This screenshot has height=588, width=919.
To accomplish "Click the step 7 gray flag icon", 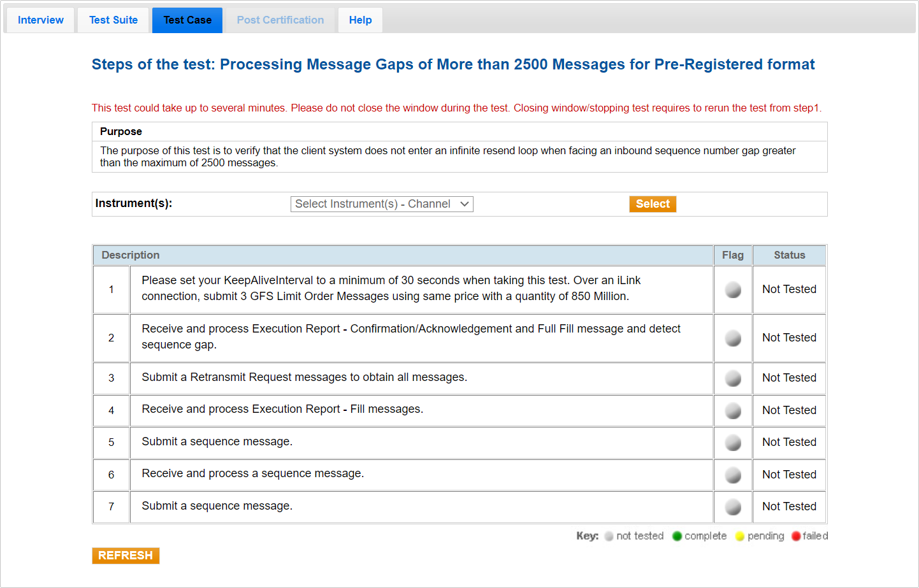I will coord(733,507).
